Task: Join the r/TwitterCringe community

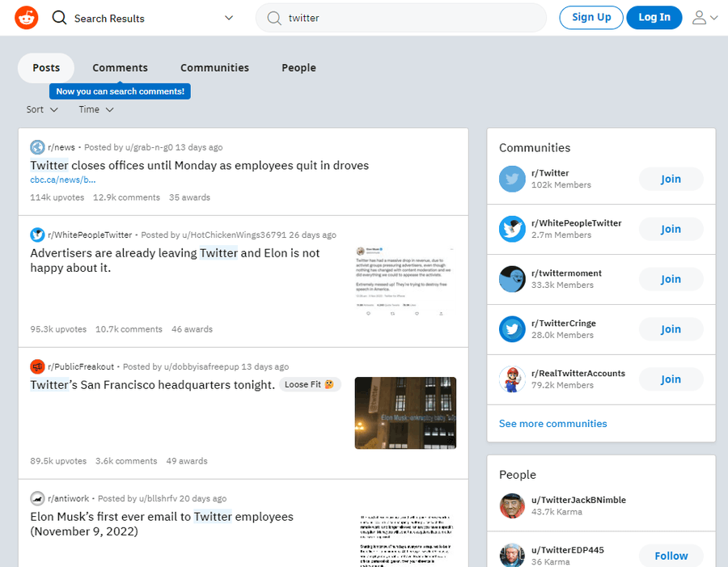Action: [x=671, y=329]
